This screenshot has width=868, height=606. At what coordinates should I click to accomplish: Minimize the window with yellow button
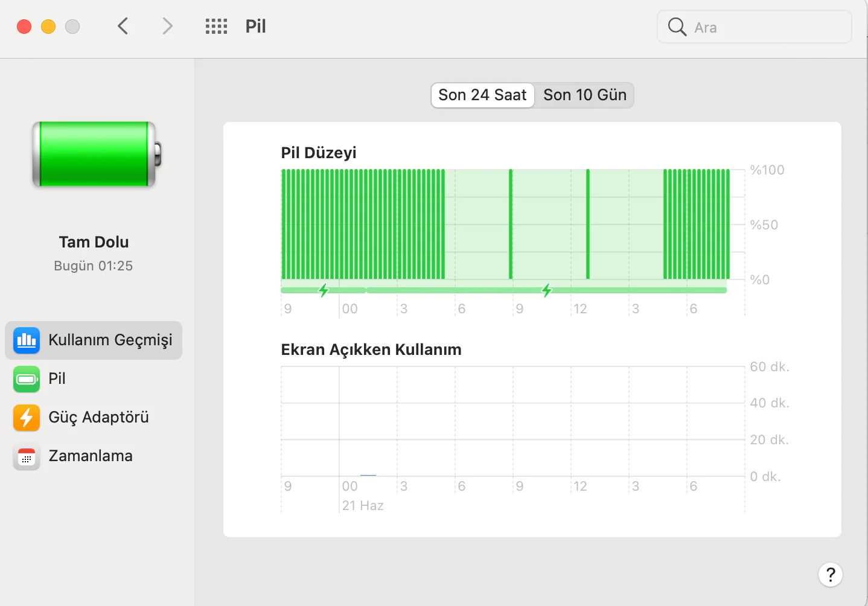(x=48, y=27)
